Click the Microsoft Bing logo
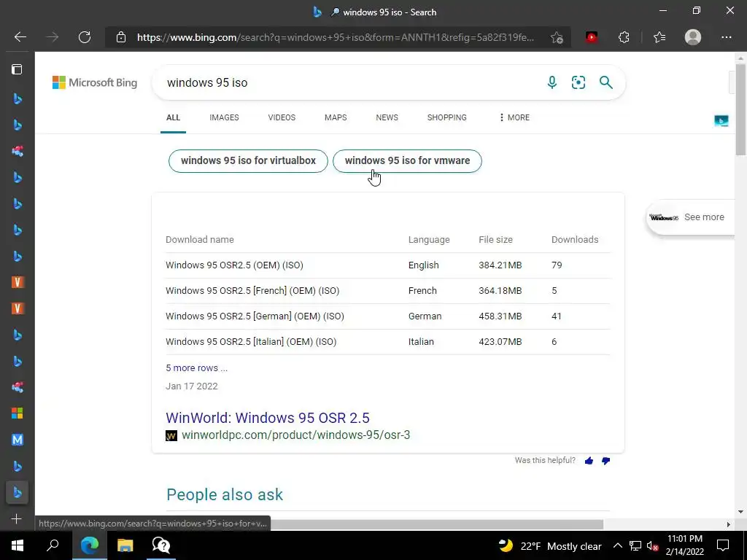The width and height of the screenshot is (747, 560). [x=95, y=82]
